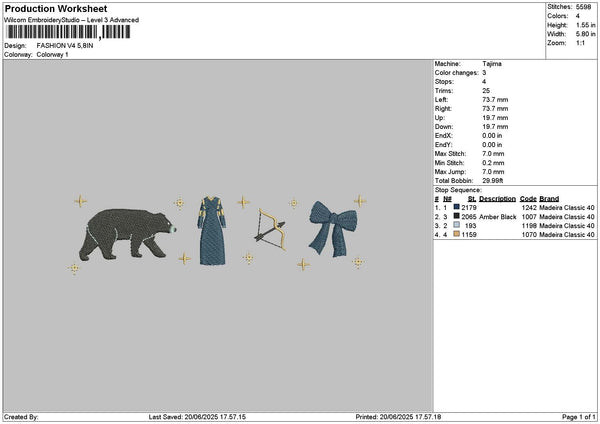
Task: Click the Width value '5.80 in'
Action: (585, 34)
